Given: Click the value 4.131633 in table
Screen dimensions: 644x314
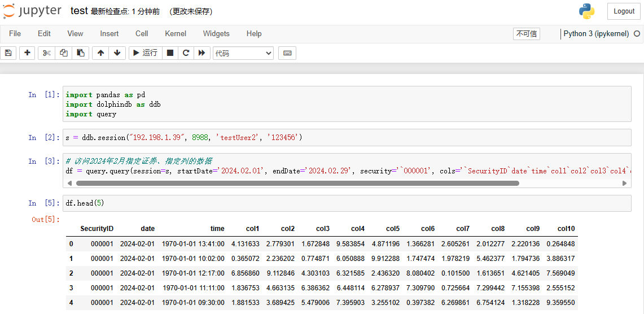Looking at the screenshot, I should (245, 244).
